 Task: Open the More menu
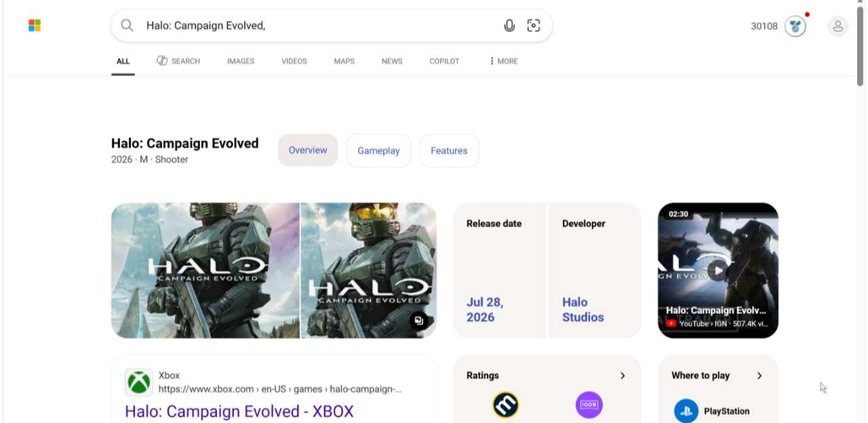(x=503, y=61)
